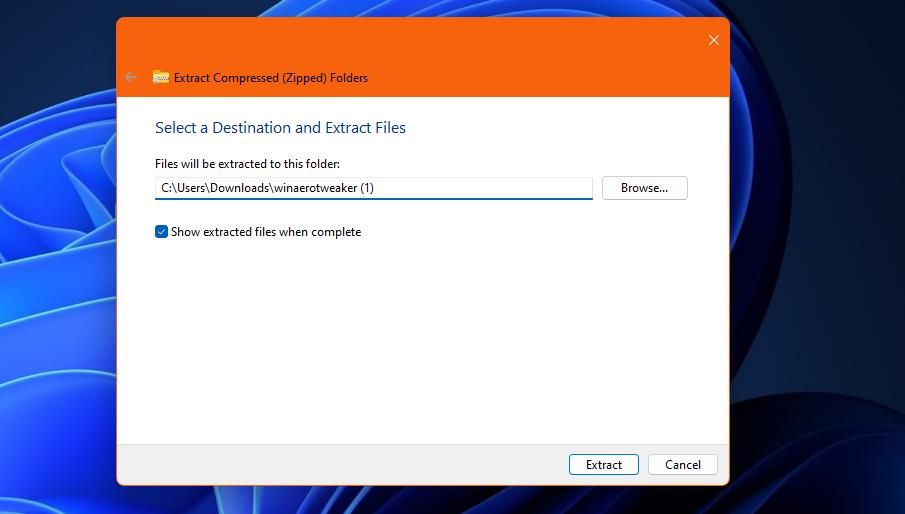
Task: Click the 'Extract Compressed (Zipped) Folders' title text
Action: tap(271, 78)
